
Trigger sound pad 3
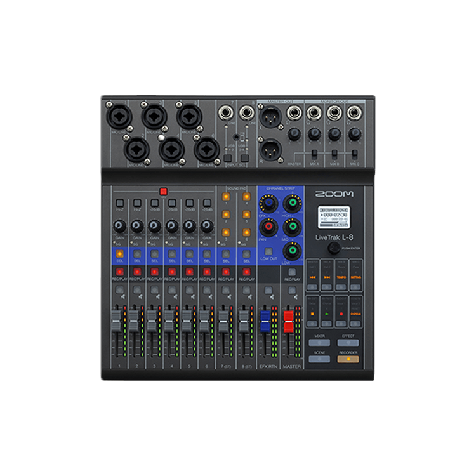226,232
